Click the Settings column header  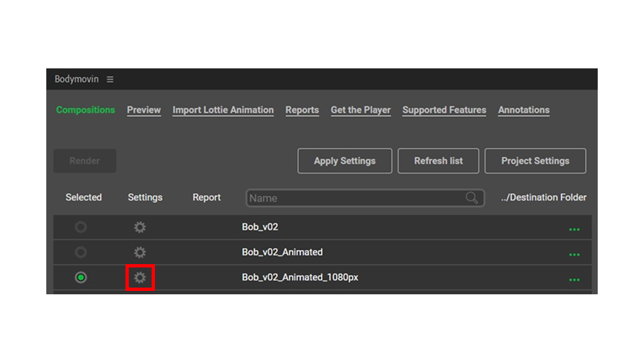pos(145,197)
